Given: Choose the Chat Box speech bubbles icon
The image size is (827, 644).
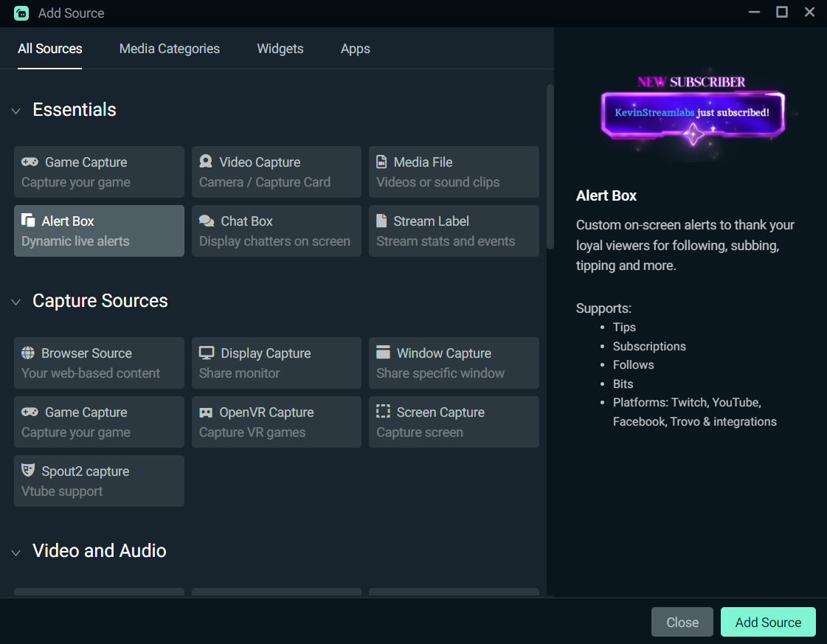Looking at the screenshot, I should (207, 221).
